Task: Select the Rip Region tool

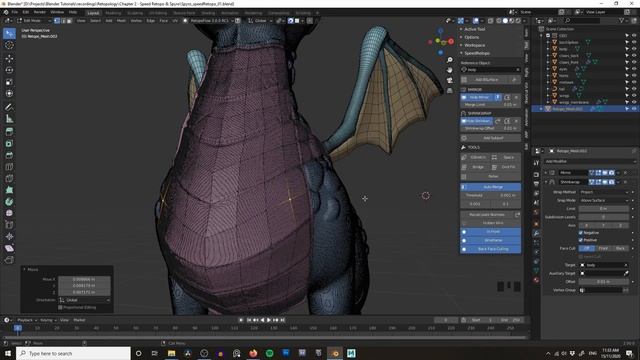Action: (9, 260)
